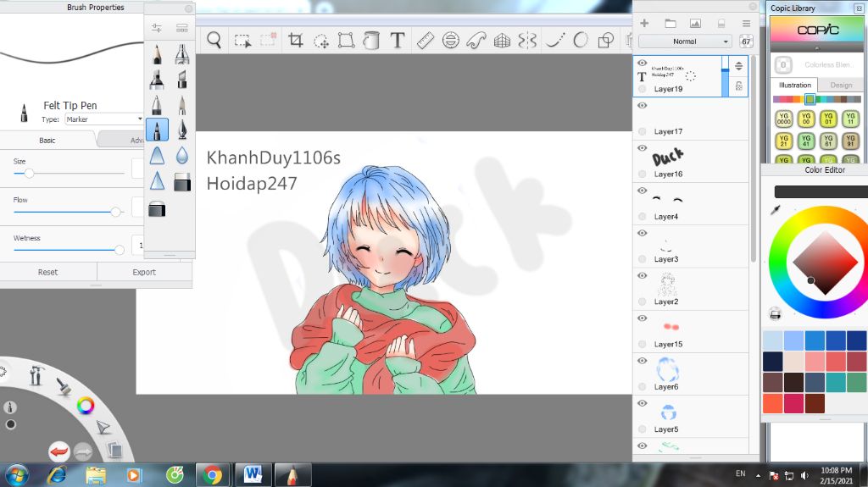Pick Copic color YG 01

[828, 119]
